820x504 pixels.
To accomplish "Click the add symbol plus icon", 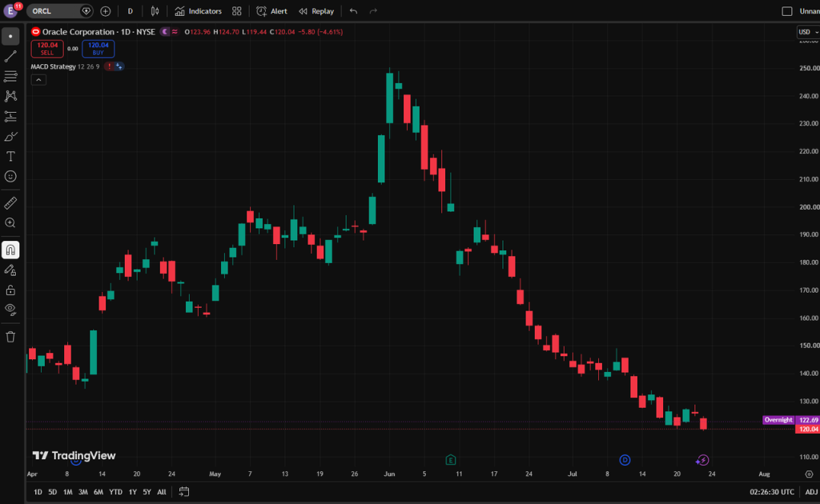I will 106,11.
